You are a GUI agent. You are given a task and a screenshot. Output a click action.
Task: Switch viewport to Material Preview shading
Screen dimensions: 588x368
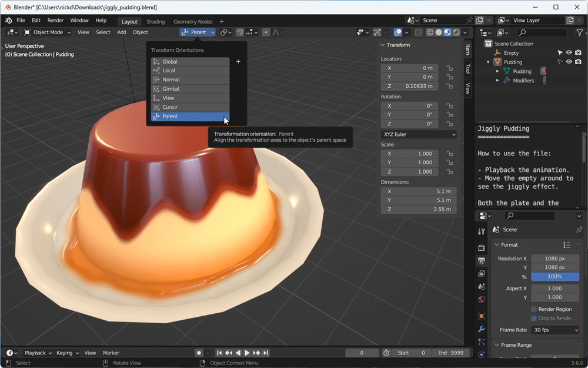click(448, 32)
